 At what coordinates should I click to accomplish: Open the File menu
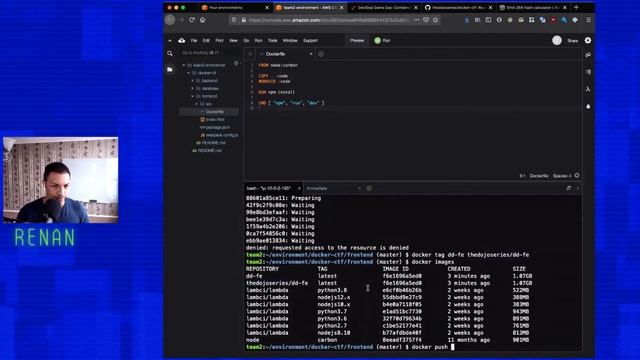tap(194, 40)
